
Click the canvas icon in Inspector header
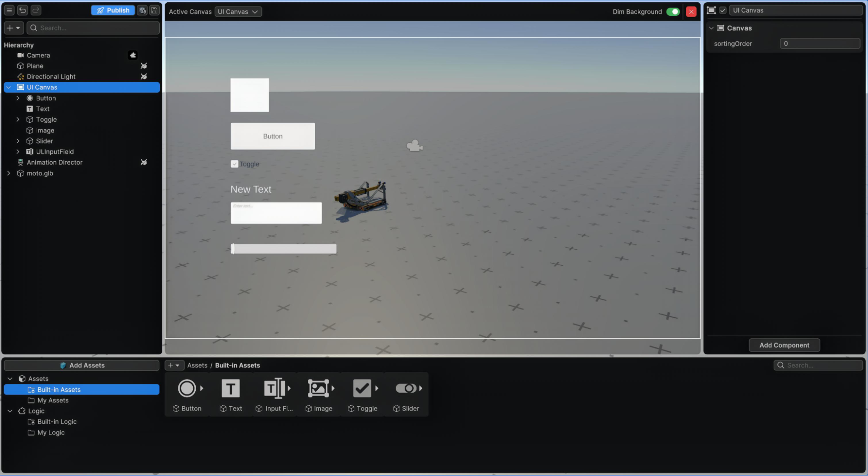click(x=711, y=10)
